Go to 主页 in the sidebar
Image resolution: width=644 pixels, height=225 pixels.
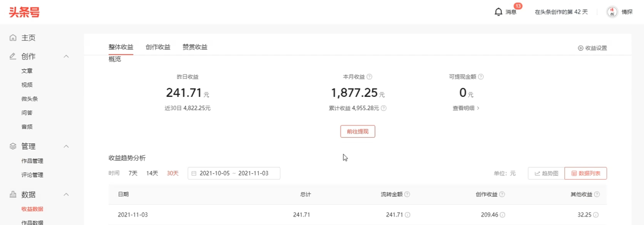pyautogui.click(x=29, y=38)
